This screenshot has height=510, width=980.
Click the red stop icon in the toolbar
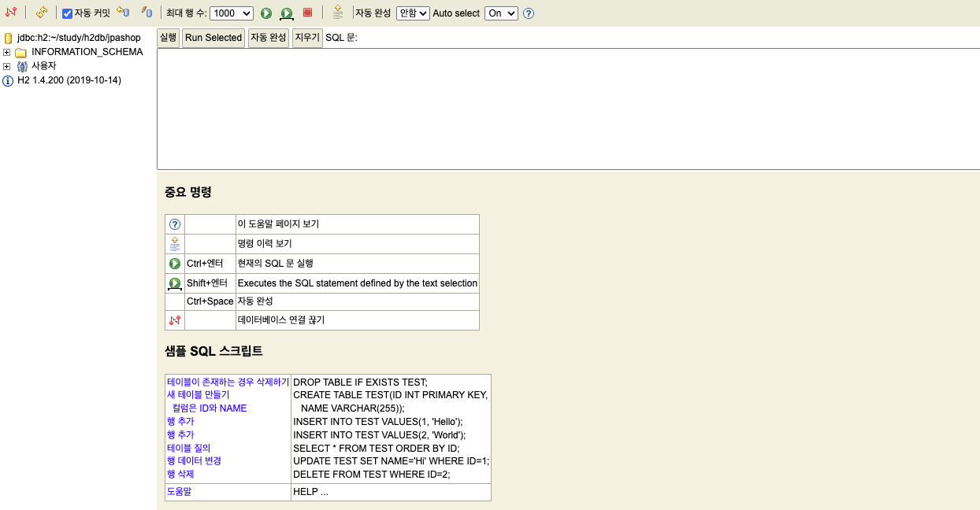click(308, 13)
